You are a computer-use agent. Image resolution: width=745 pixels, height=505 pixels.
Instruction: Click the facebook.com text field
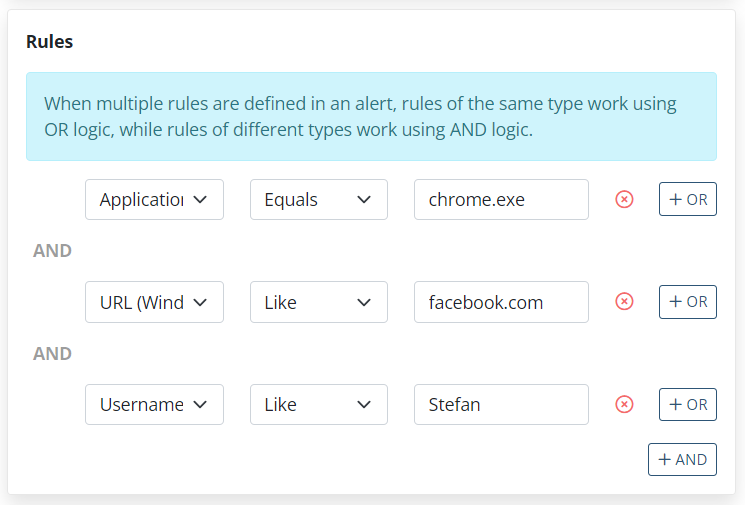pos(501,302)
